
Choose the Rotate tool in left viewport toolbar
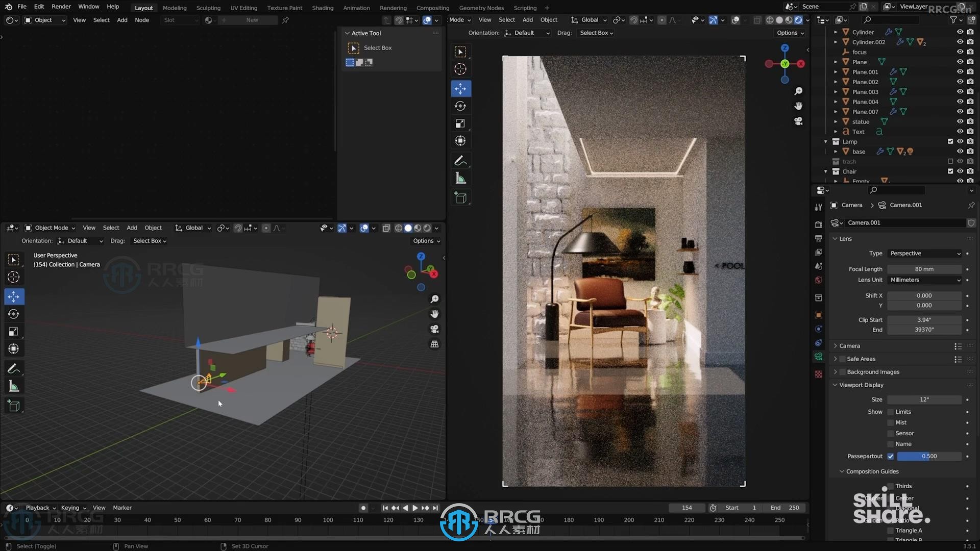14,314
